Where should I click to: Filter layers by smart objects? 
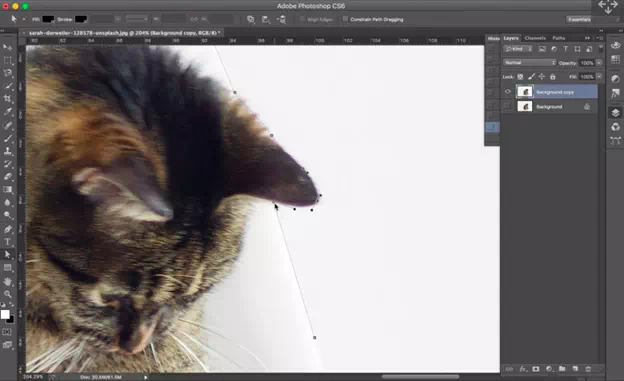[589, 49]
